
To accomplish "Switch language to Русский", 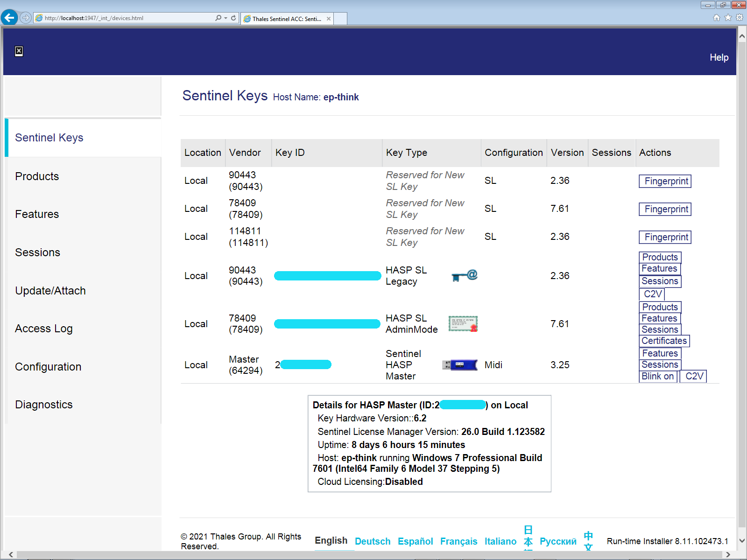I will point(558,541).
